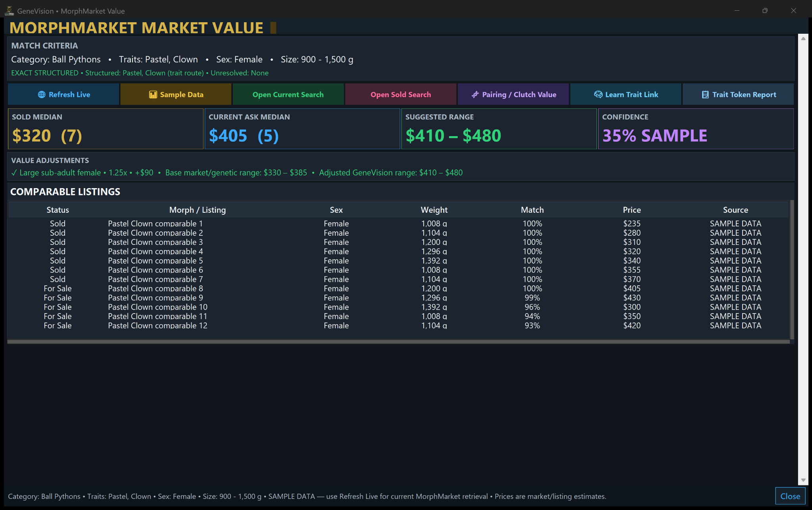Sort by the Source column header
This screenshot has width=812, height=510.
(735, 210)
